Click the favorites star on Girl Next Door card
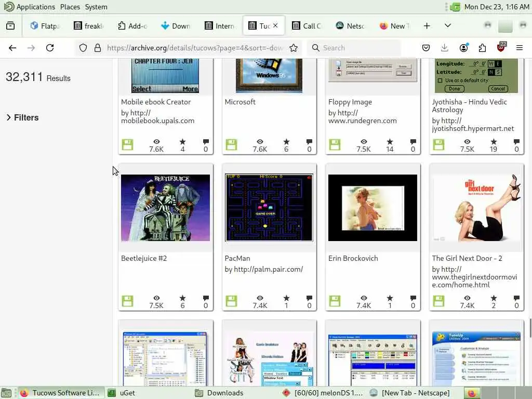Screen dimensions: 532x399 494,298
